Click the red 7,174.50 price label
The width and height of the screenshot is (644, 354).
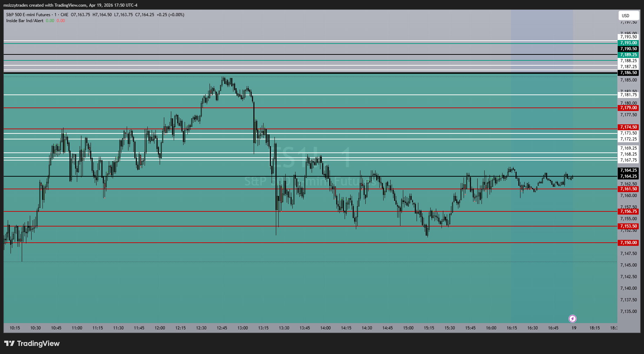coord(628,127)
